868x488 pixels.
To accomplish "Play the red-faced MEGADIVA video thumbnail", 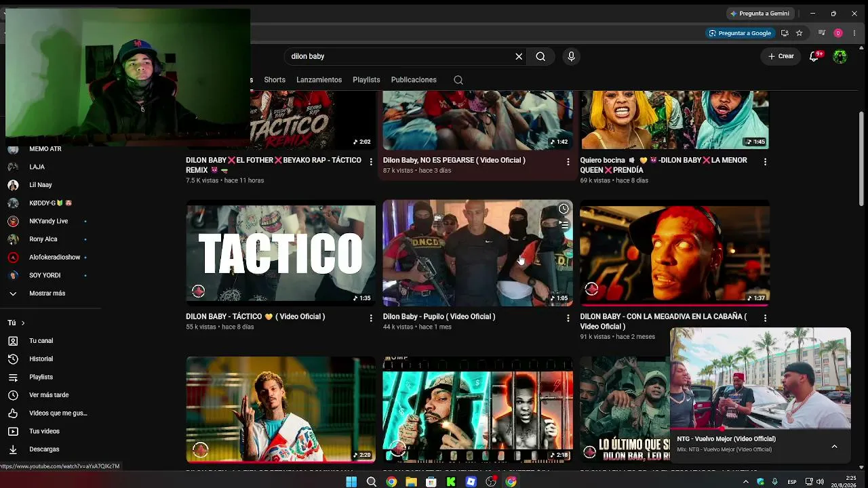I will pos(675,253).
